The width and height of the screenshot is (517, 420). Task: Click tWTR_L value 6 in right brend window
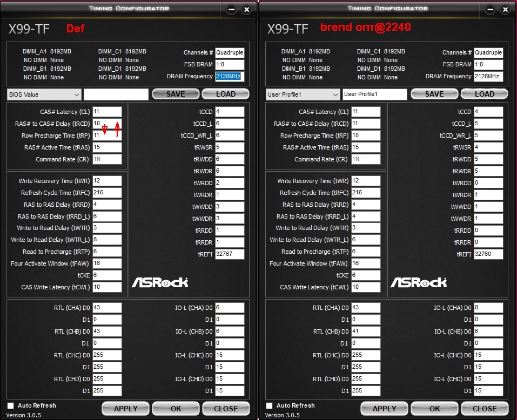pyautogui.click(x=366, y=240)
